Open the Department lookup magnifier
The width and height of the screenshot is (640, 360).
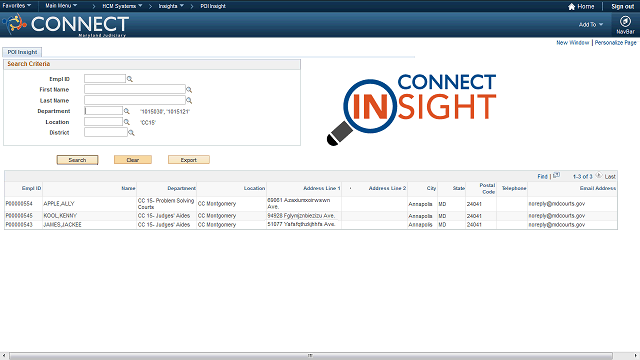127,111
